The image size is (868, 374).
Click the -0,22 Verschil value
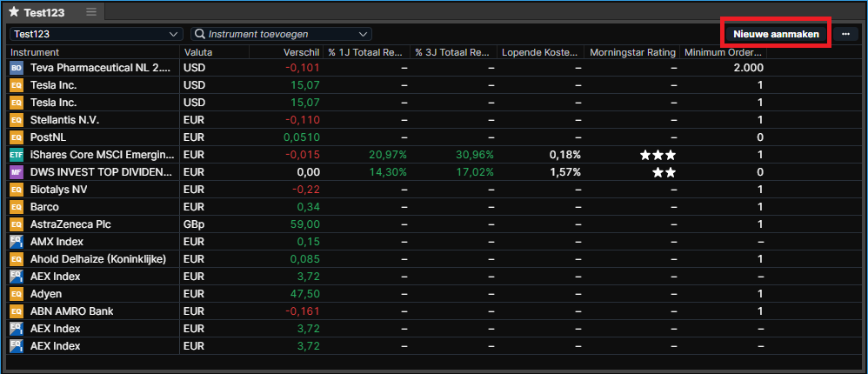tap(307, 190)
